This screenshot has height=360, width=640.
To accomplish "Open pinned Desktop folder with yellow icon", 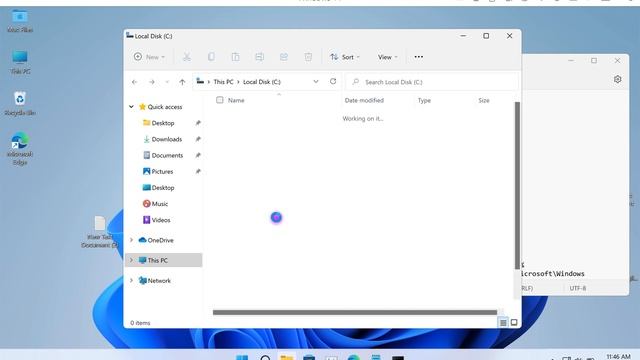I will (158, 123).
